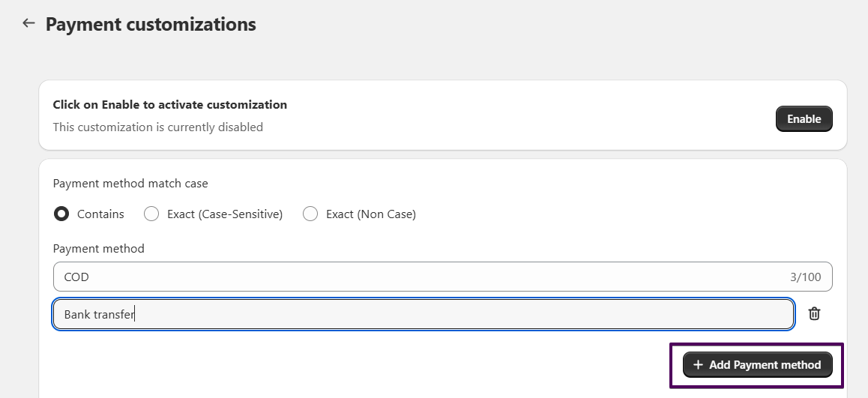Click the 'Exact (Case-Sensitive)' label text
The image size is (868, 398).
coord(225,214)
